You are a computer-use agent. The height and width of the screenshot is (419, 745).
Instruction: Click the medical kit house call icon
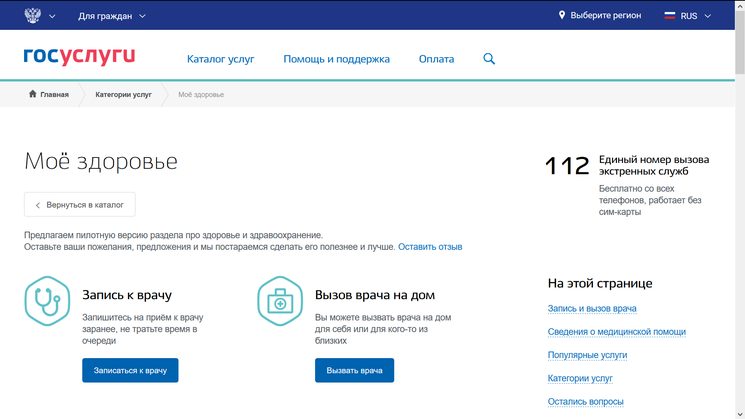[279, 300]
